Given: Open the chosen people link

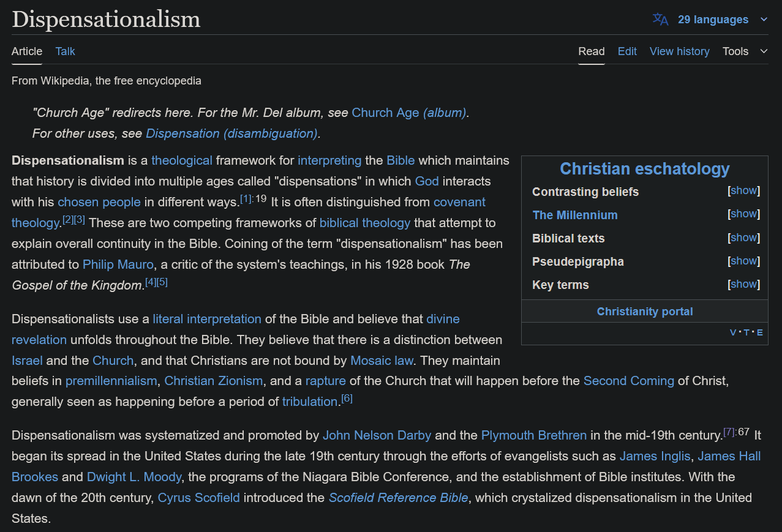Looking at the screenshot, I should coord(99,202).
